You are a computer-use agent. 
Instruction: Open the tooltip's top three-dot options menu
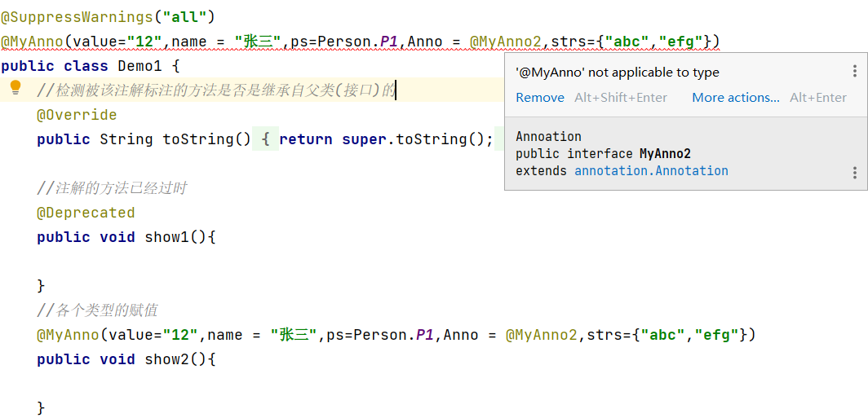(855, 72)
